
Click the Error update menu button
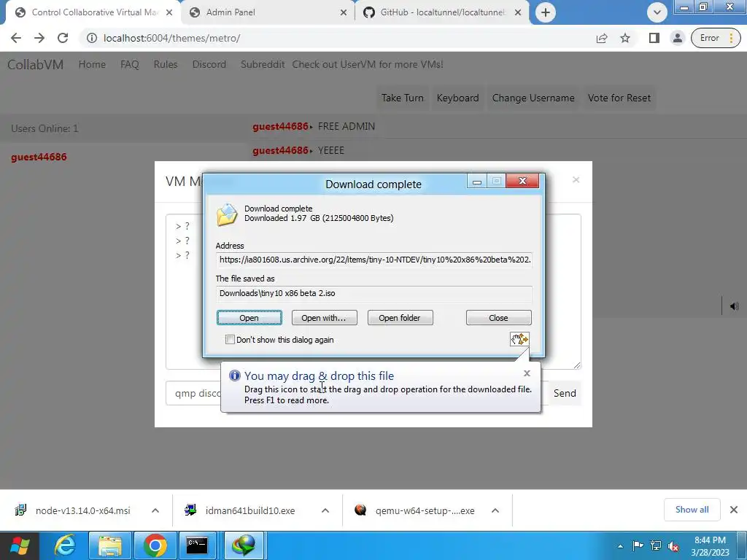(716, 38)
